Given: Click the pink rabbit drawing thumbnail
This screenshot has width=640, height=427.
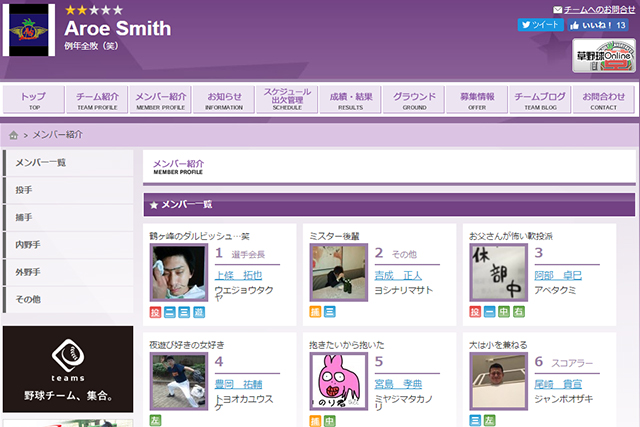Looking at the screenshot, I should tap(338, 382).
